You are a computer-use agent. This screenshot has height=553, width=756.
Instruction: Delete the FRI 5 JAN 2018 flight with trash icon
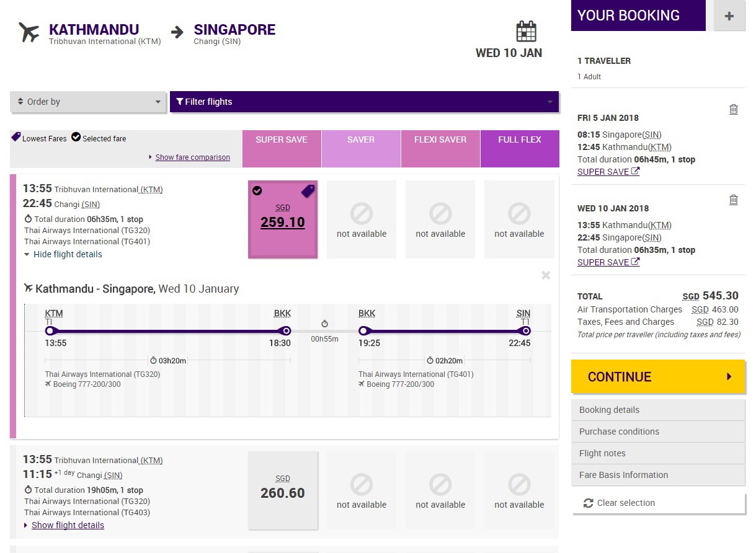click(x=734, y=109)
